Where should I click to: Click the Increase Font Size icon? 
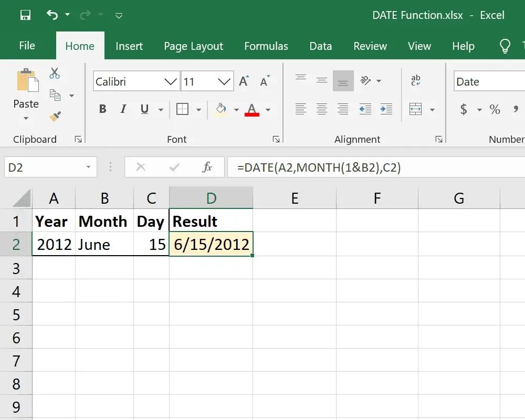click(x=244, y=81)
